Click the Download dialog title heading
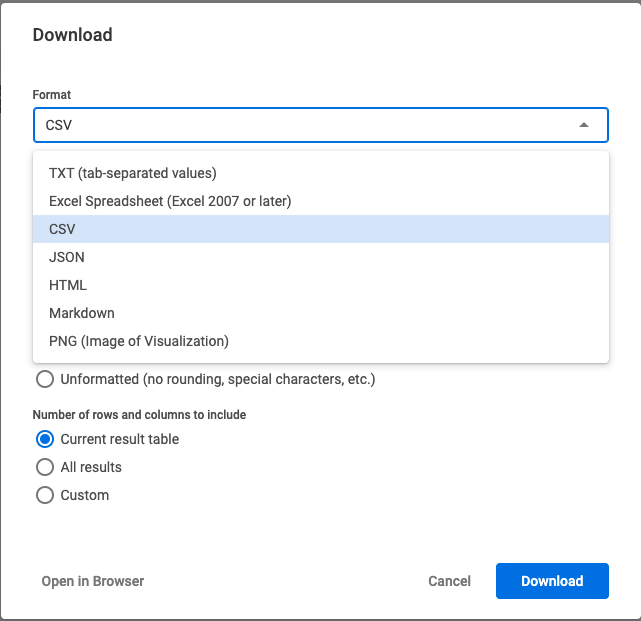The width and height of the screenshot is (641, 621). (x=72, y=35)
